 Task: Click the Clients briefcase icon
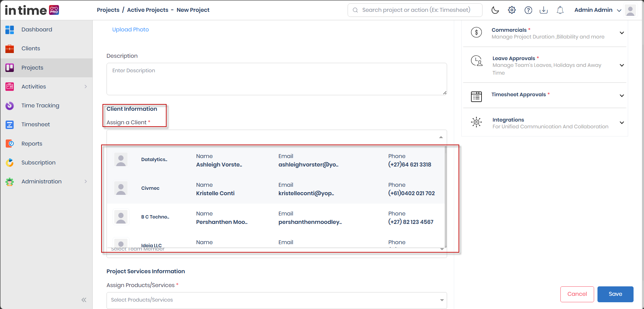point(10,49)
